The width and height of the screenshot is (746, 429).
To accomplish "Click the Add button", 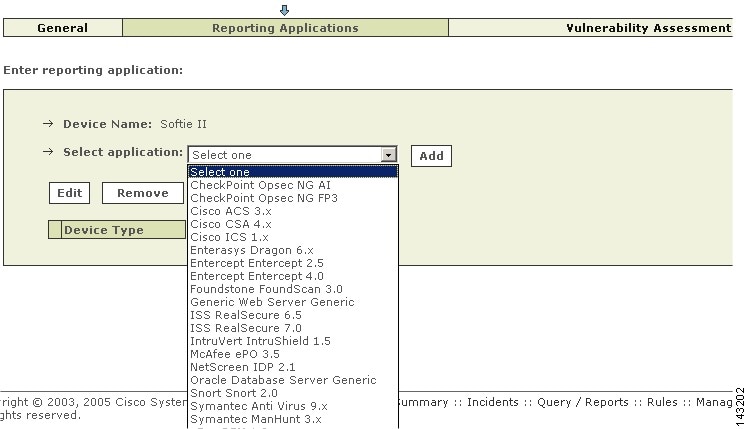I will (x=431, y=156).
